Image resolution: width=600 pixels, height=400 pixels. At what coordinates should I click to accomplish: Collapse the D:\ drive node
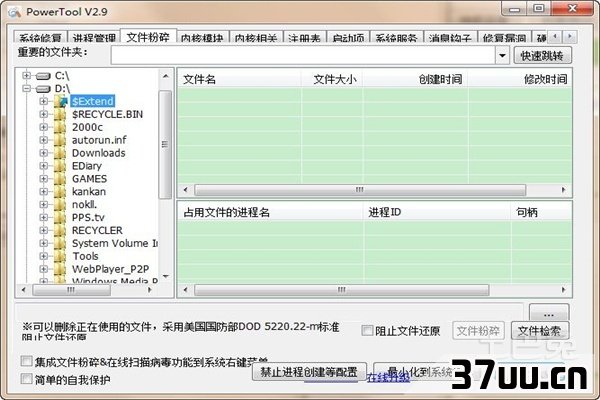[x=26, y=89]
